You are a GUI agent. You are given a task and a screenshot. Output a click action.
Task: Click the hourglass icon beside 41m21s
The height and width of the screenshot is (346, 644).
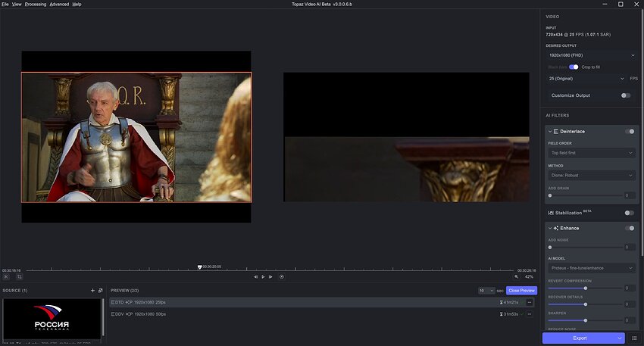501,303
